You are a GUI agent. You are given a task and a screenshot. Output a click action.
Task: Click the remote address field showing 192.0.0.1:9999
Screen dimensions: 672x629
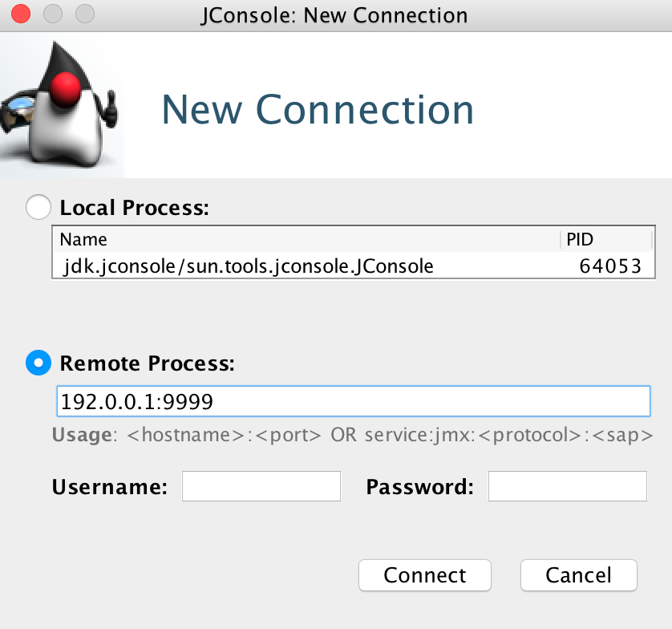pyautogui.click(x=353, y=402)
